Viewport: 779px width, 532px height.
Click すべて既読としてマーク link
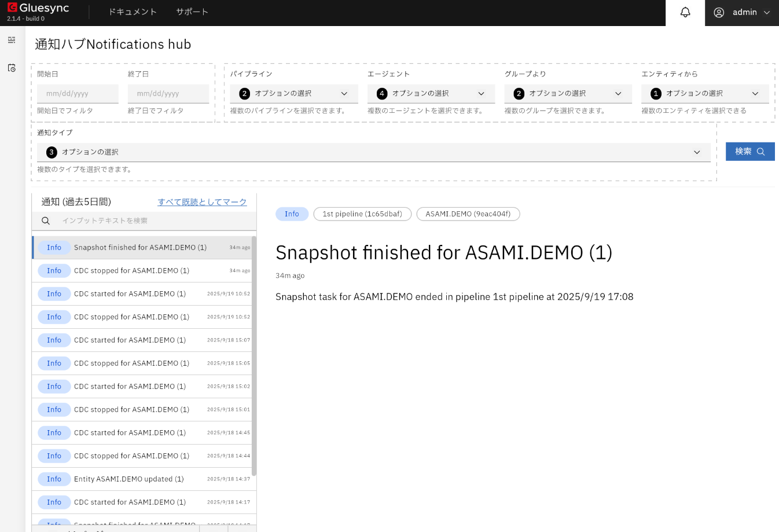click(202, 202)
